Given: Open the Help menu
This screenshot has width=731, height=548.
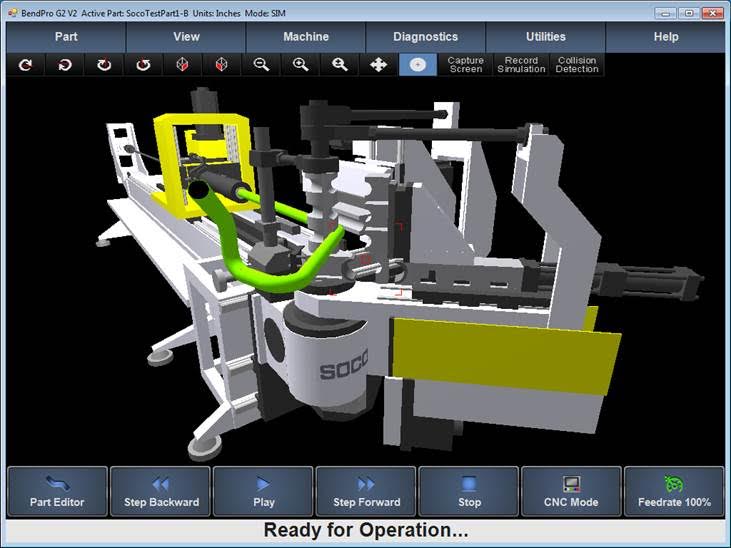Looking at the screenshot, I should click(x=666, y=37).
